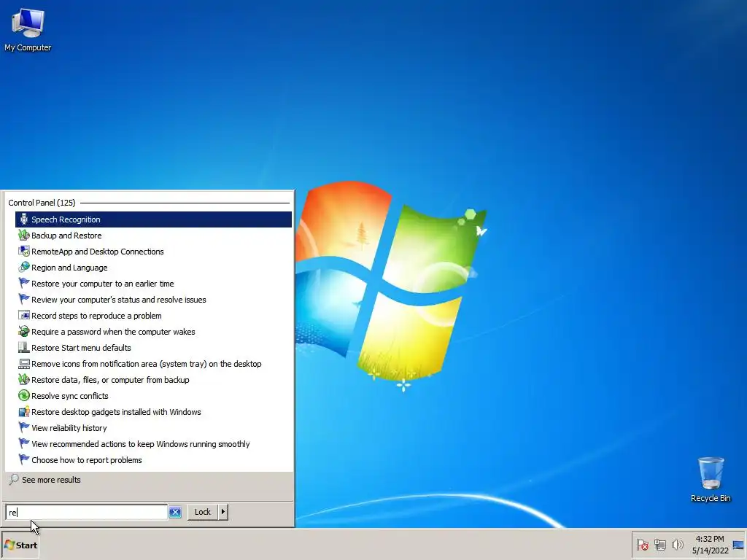
Task: Open the Action Center flag tray icon
Action: (x=642, y=545)
